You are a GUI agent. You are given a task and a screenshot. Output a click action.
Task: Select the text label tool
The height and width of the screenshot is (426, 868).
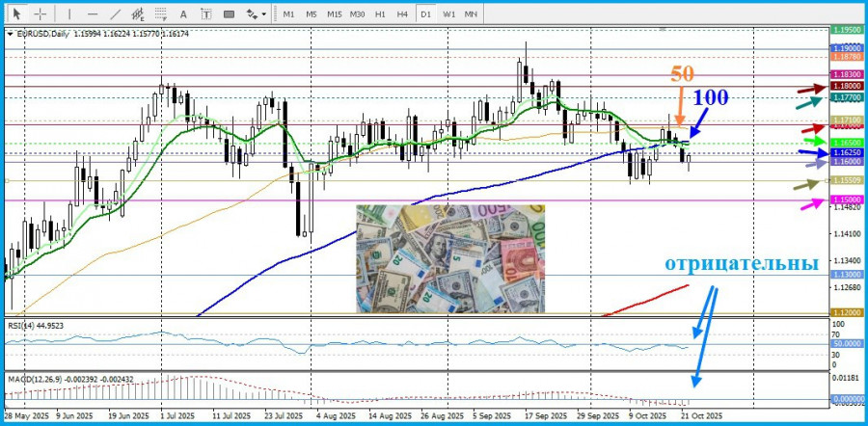pos(205,14)
